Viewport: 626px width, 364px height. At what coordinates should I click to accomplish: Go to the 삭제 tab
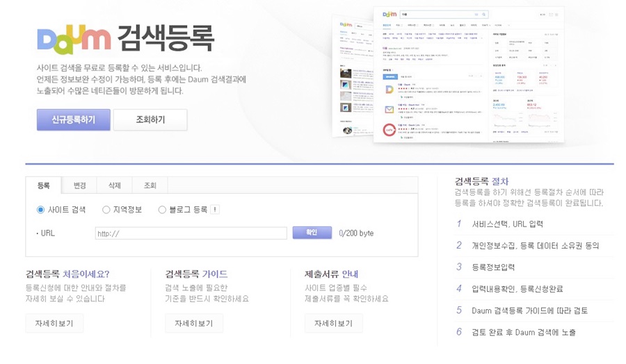115,185
